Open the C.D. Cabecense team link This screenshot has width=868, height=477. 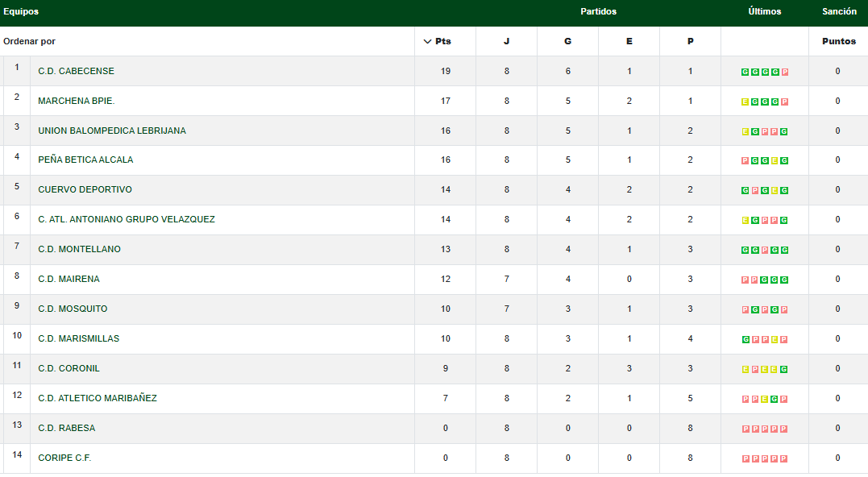point(76,71)
